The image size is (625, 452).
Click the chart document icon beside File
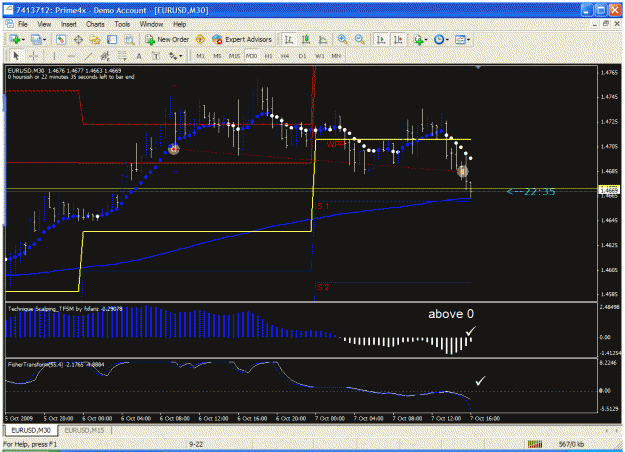[9, 24]
